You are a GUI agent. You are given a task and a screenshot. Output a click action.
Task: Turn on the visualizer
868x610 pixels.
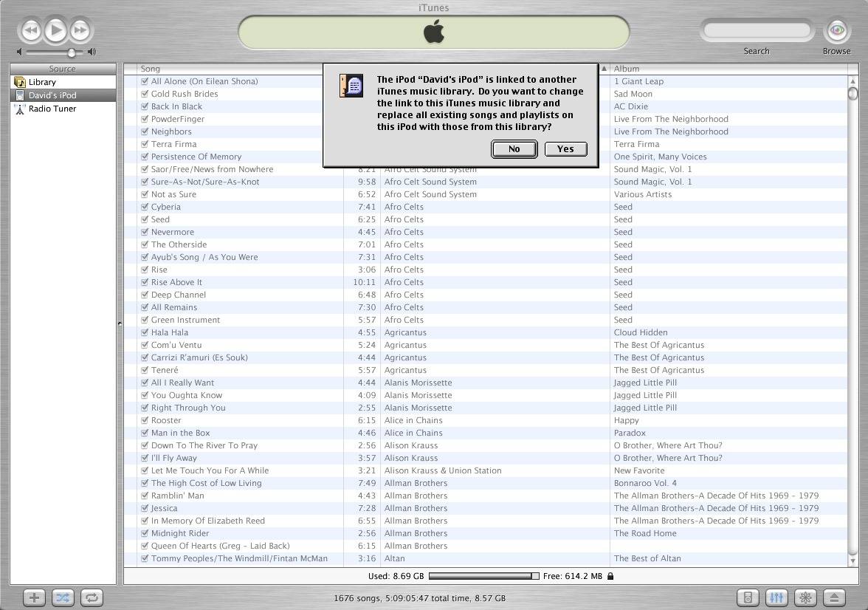[805, 597]
